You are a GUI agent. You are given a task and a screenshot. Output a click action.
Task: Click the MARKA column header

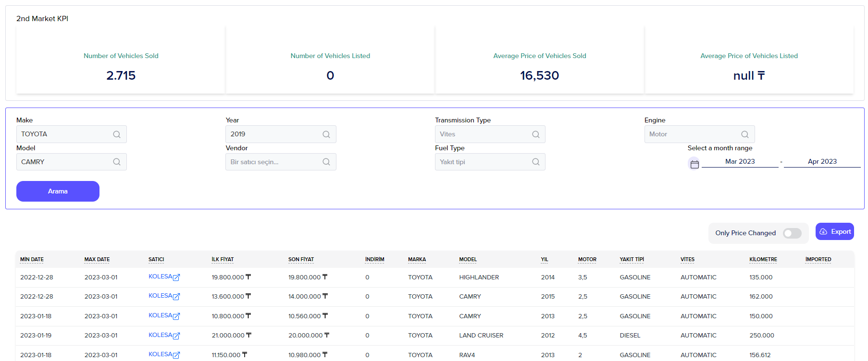(x=417, y=260)
